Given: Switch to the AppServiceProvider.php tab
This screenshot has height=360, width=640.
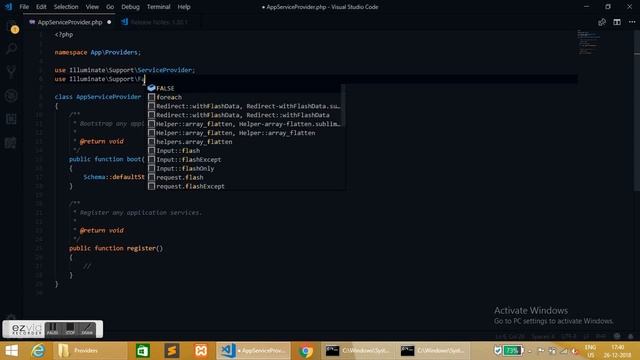Looking at the screenshot, I should tap(70, 22).
